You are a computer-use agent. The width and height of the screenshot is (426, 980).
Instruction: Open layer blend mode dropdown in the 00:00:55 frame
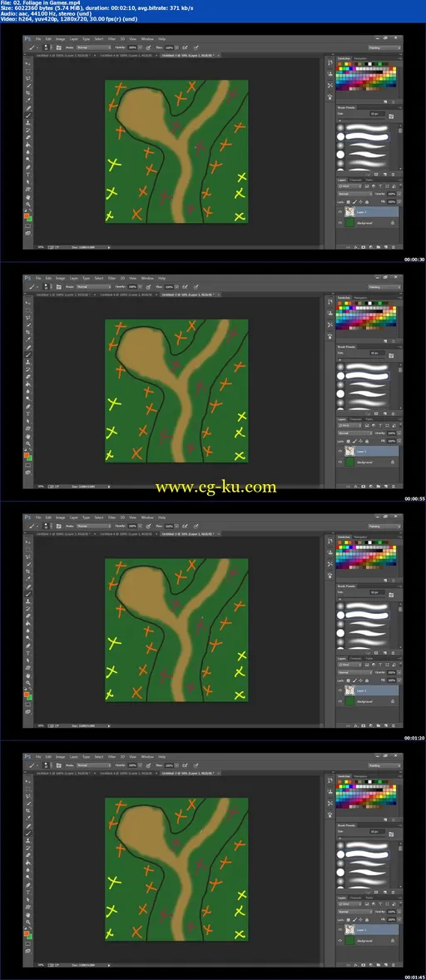click(x=355, y=433)
